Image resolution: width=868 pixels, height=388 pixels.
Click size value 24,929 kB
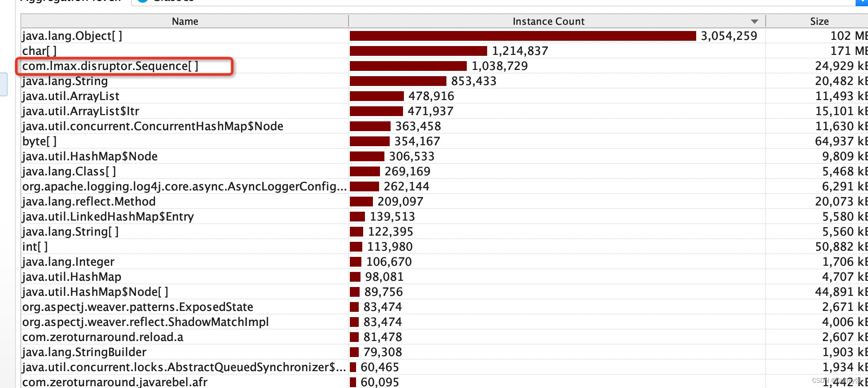841,66
